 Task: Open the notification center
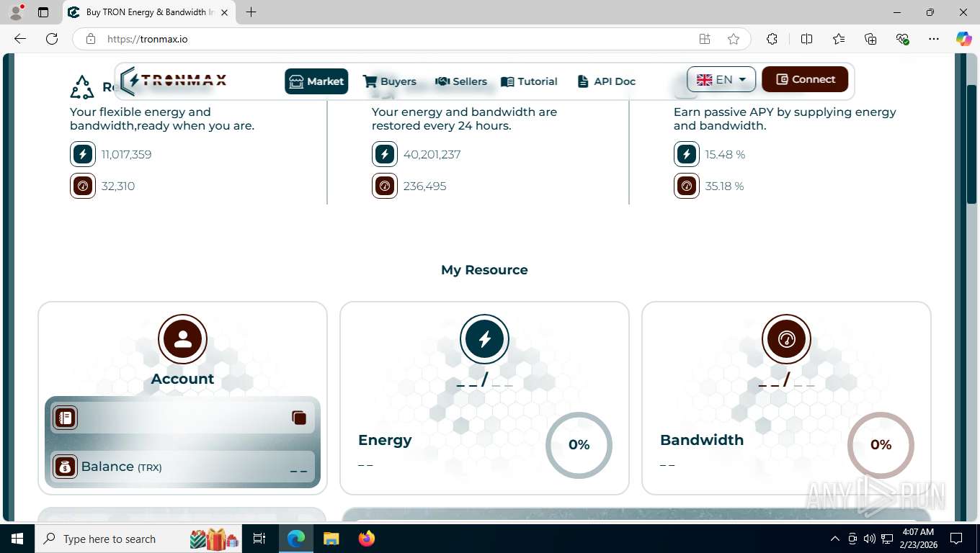(x=956, y=539)
